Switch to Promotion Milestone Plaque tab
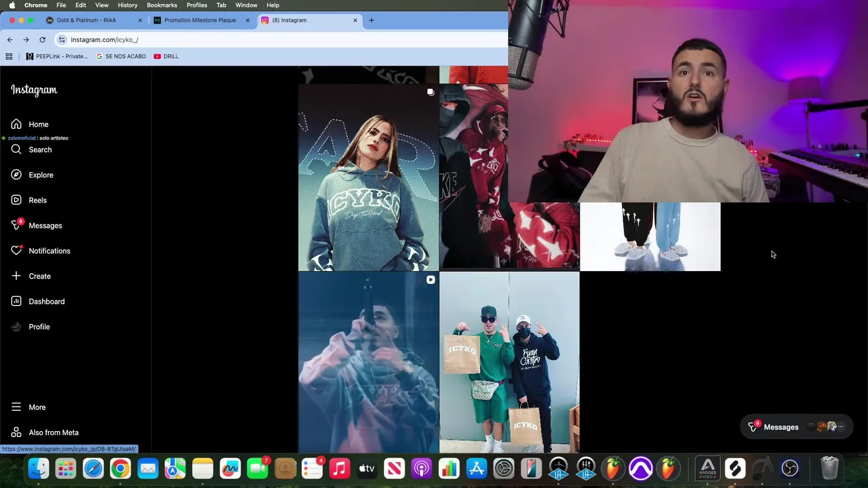 [200, 20]
